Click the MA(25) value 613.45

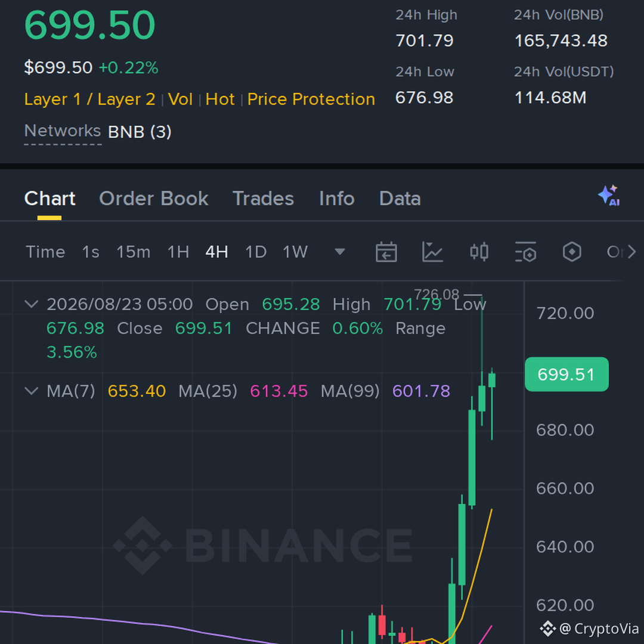pyautogui.click(x=279, y=391)
